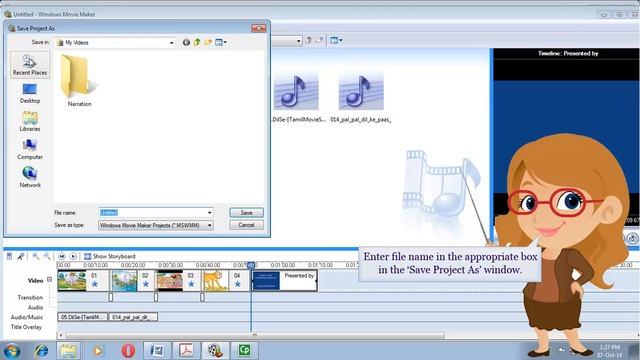Select Network in the save dialog sidebar
Image resolution: width=640 pixels, height=360 pixels.
tap(30, 178)
